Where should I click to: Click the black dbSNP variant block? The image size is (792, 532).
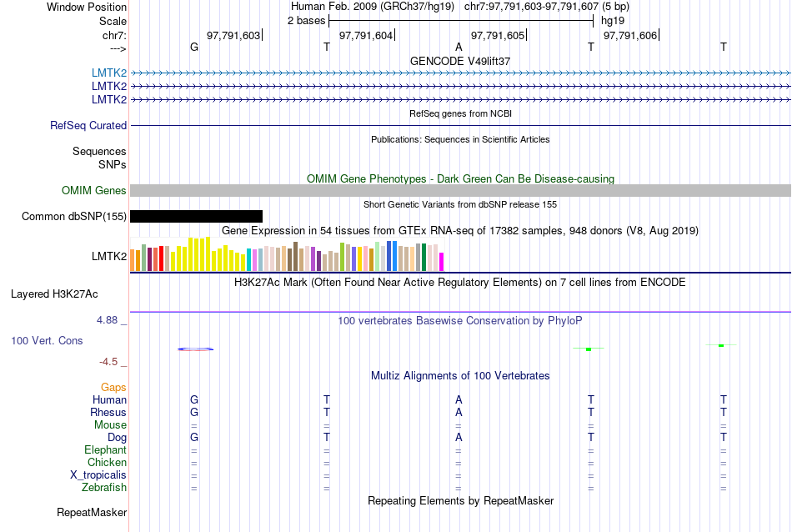196,216
